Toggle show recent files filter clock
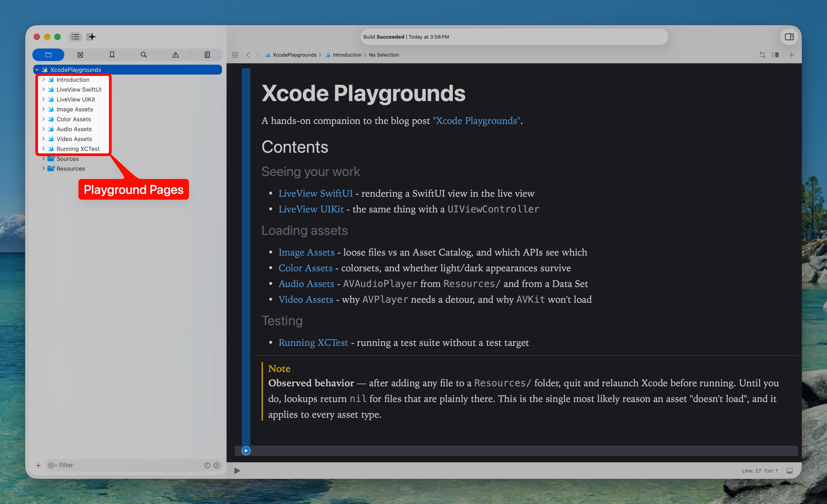The width and height of the screenshot is (827, 504). [x=207, y=465]
